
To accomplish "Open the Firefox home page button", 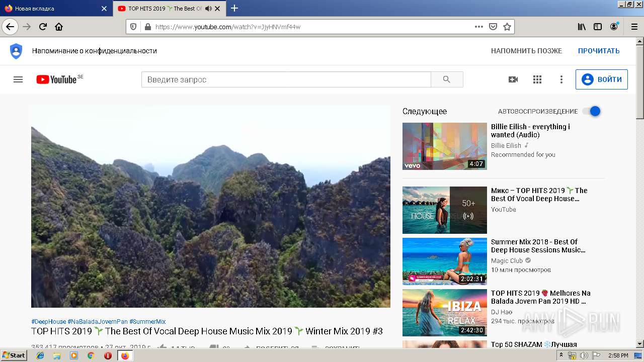I will pyautogui.click(x=59, y=27).
